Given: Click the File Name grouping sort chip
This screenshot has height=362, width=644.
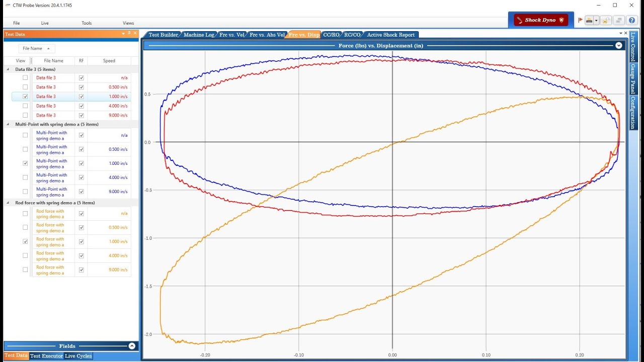Looking at the screenshot, I should click(x=37, y=48).
